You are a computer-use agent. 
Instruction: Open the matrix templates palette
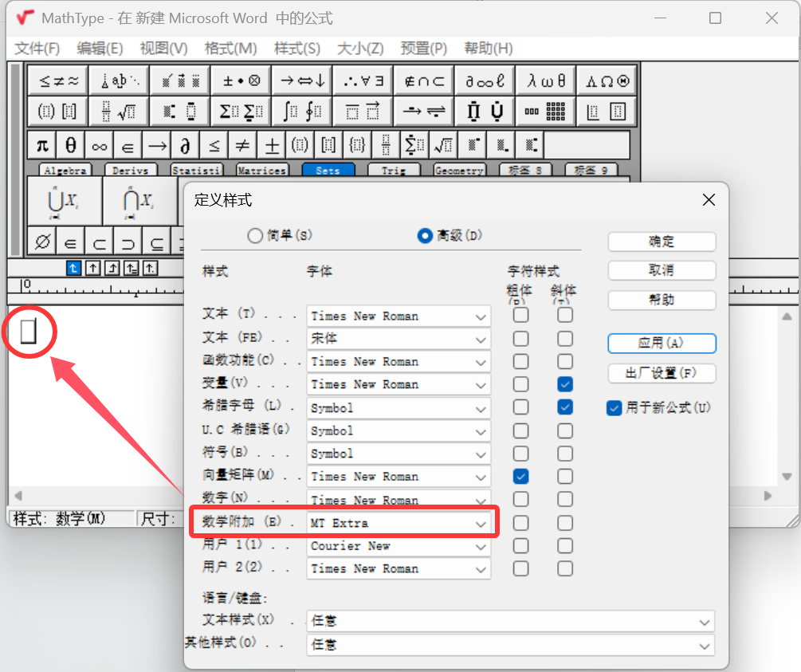click(x=546, y=111)
